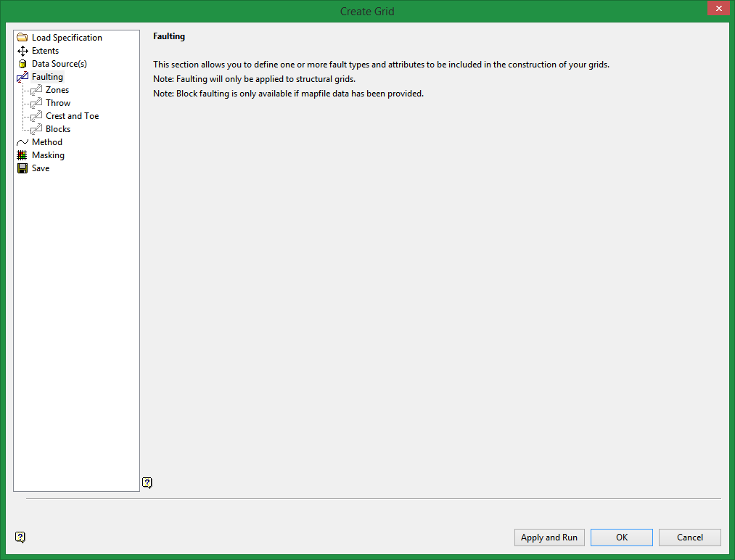Select the Crest and Toe tree item
Screen dimensions: 735x560
point(72,116)
